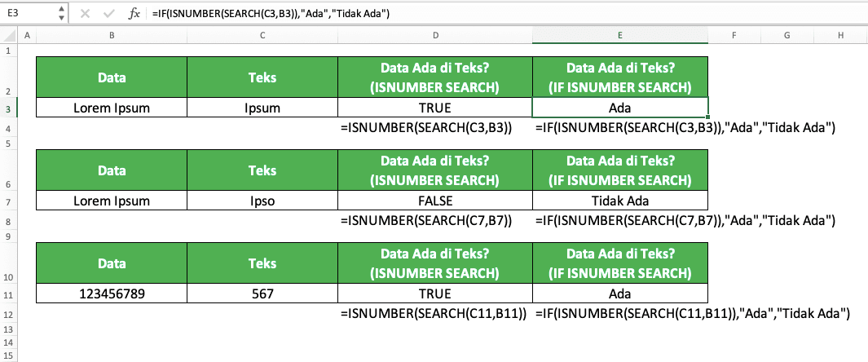
Task: Click Data header in row 10
Action: click(112, 263)
